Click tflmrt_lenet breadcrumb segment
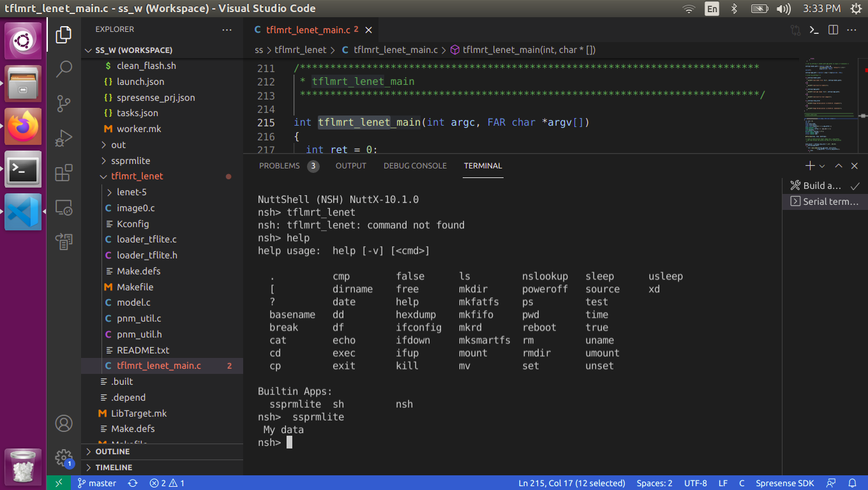The width and height of the screenshot is (868, 490). (301, 50)
